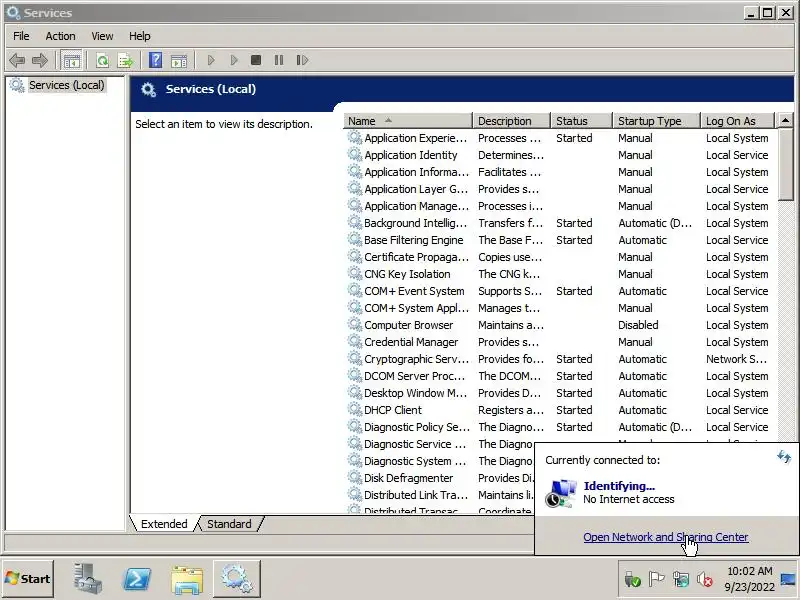Viewport: 800px width, 600px height.
Task: Click the Export List toolbar icon
Action: point(126,60)
